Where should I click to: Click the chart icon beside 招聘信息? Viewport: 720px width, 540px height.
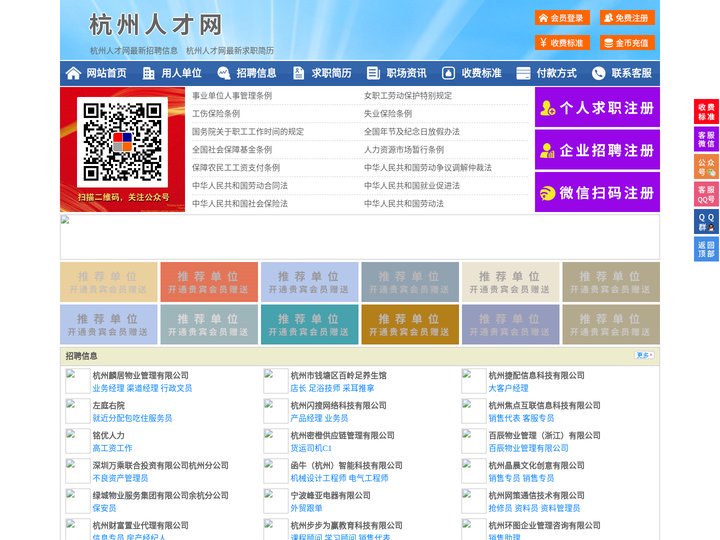(x=223, y=73)
